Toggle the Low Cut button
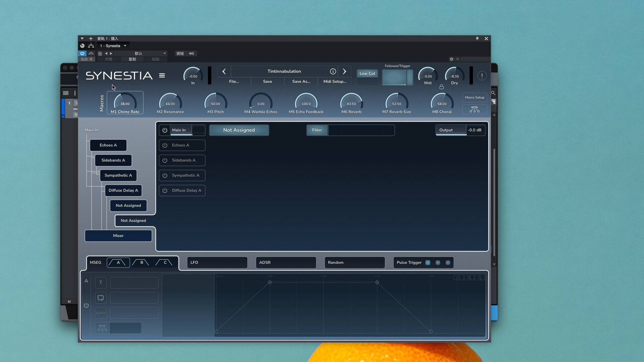Image resolution: width=644 pixels, height=362 pixels. [367, 73]
